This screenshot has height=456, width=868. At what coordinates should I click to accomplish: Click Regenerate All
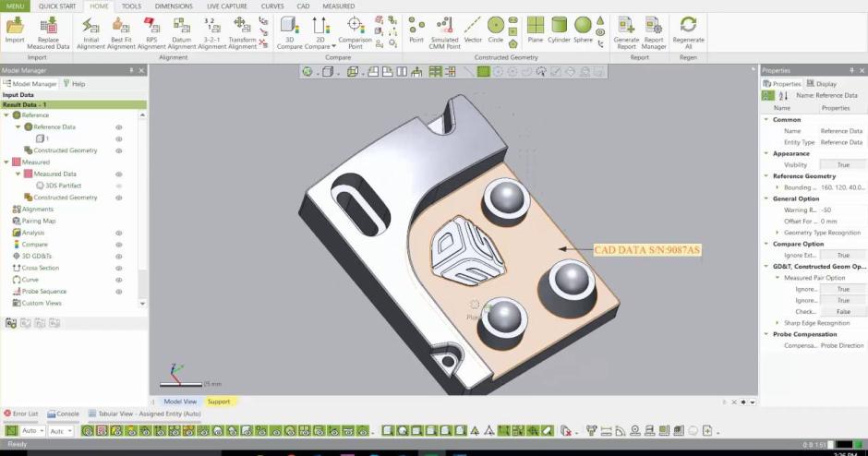click(688, 32)
